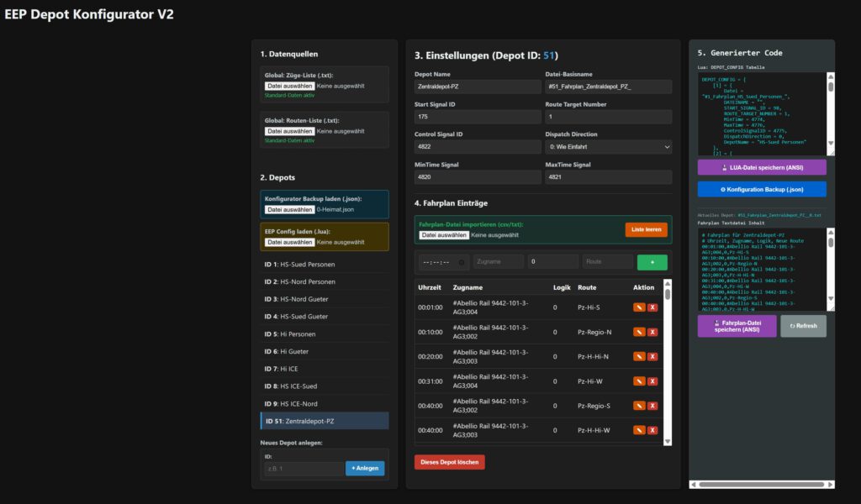The image size is (861, 504).
Task: Click the horizontal scrollbar under code panel
Action: [757, 485]
